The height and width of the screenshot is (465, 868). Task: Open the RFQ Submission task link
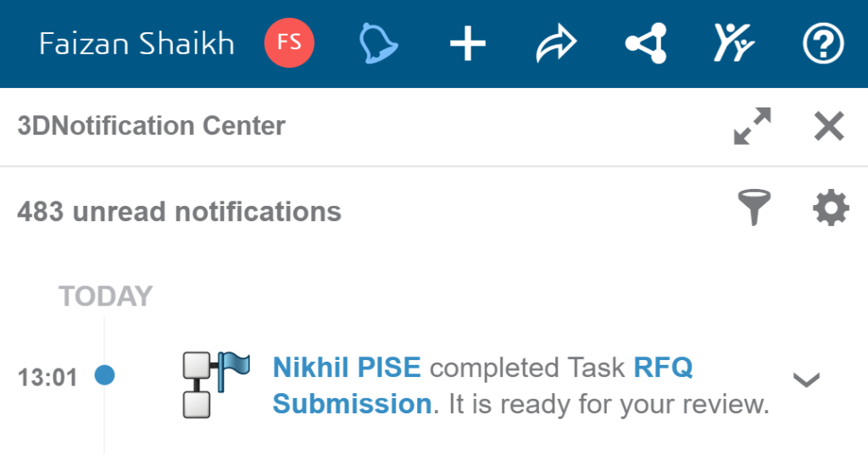click(482, 386)
